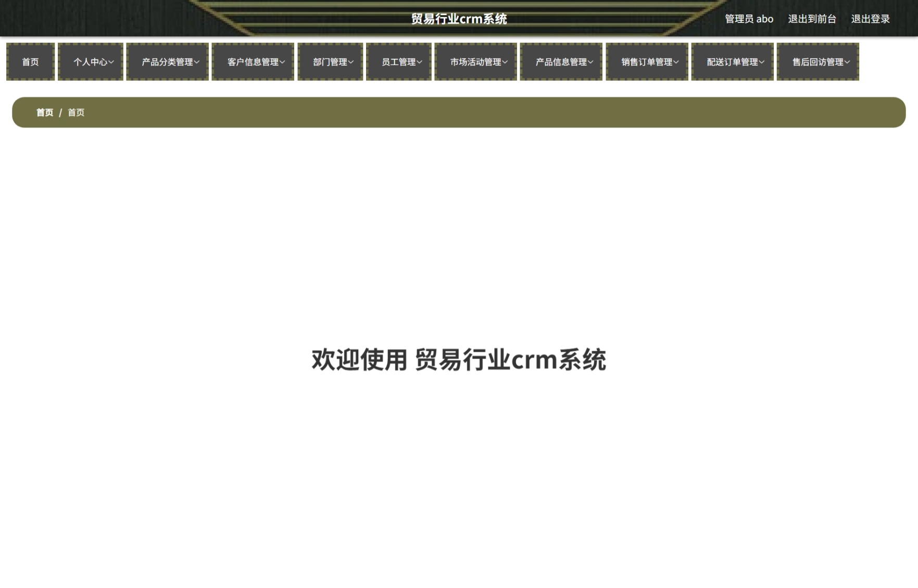Open the 配送订单管理 menu
Viewport: 918px width, 588px height.
pyautogui.click(x=733, y=62)
